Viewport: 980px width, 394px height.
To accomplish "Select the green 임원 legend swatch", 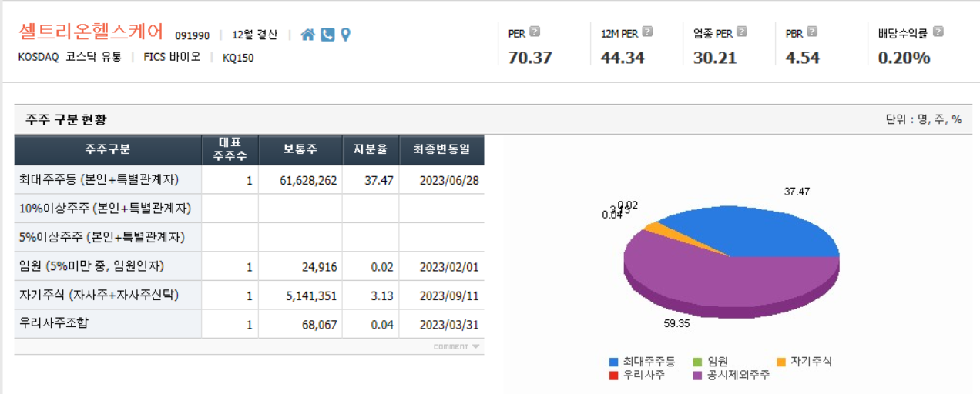I will [698, 362].
